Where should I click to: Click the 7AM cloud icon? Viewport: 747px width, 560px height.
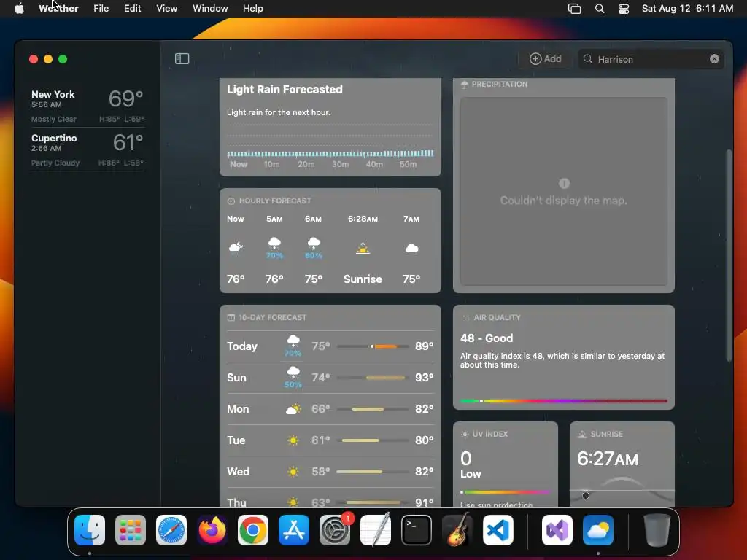[x=411, y=248]
